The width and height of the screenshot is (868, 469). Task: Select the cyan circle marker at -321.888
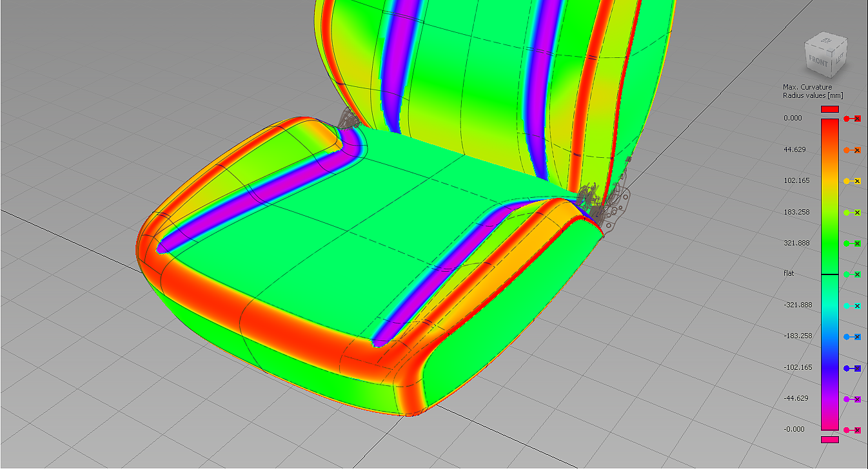(x=846, y=305)
